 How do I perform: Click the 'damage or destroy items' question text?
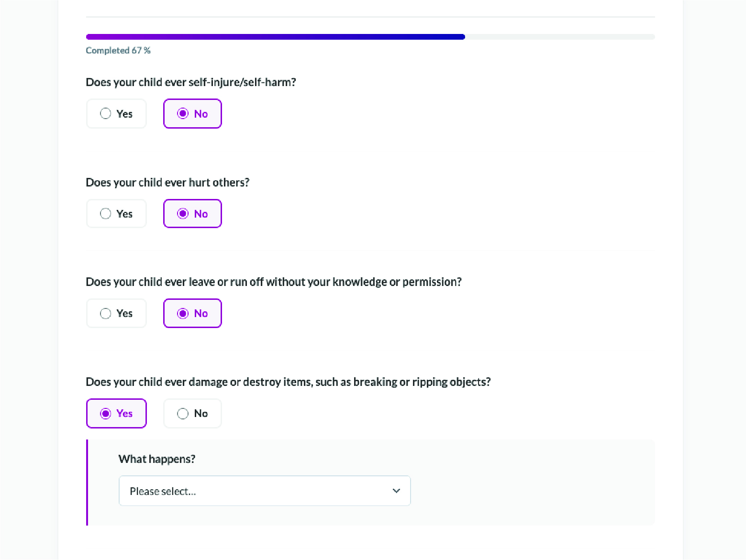click(288, 382)
